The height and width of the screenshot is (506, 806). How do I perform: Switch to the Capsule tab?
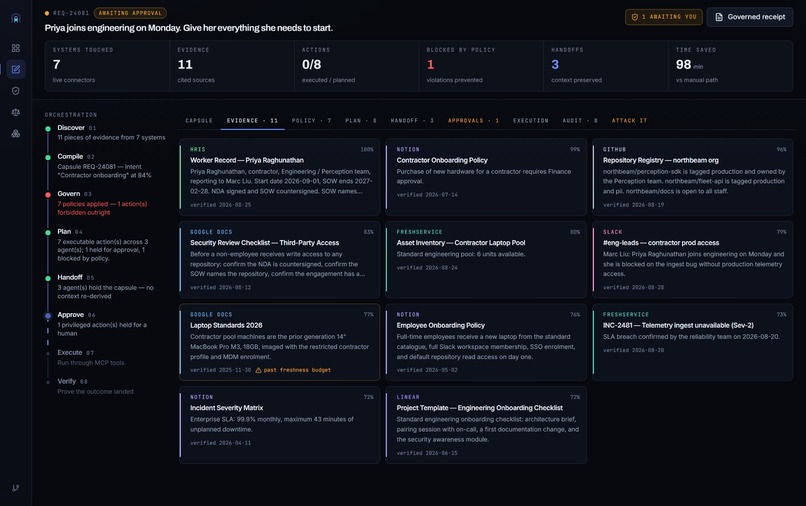(x=199, y=121)
